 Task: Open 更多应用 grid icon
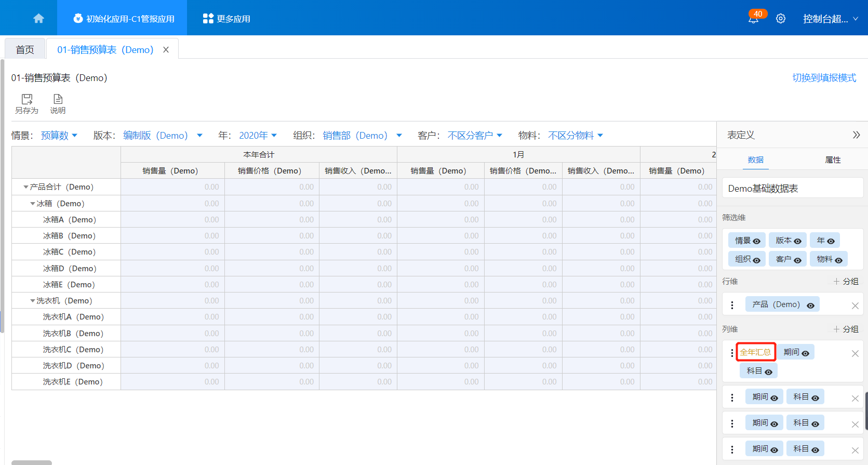208,19
